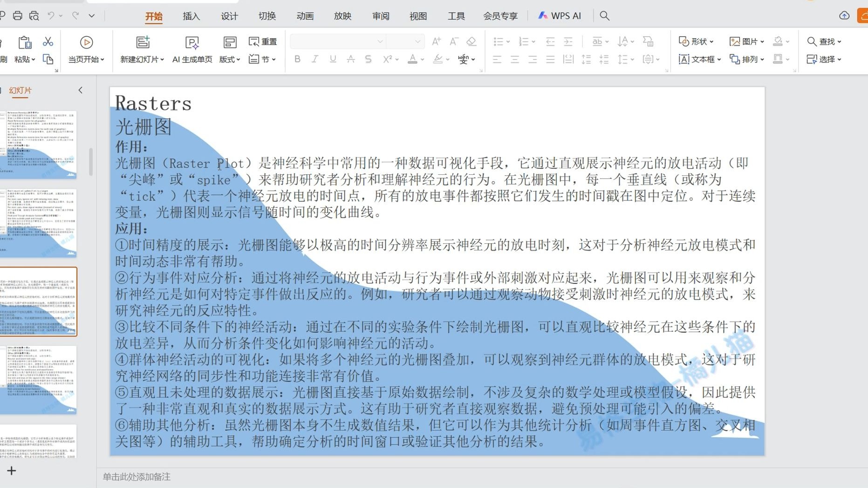Switch to the Insert (插入) tab
The height and width of the screenshot is (488, 868).
click(191, 16)
